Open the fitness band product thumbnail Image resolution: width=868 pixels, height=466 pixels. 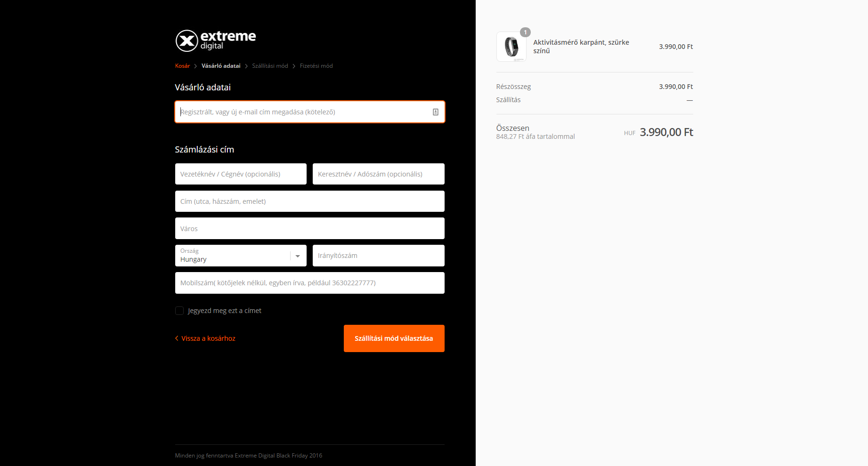(511, 47)
